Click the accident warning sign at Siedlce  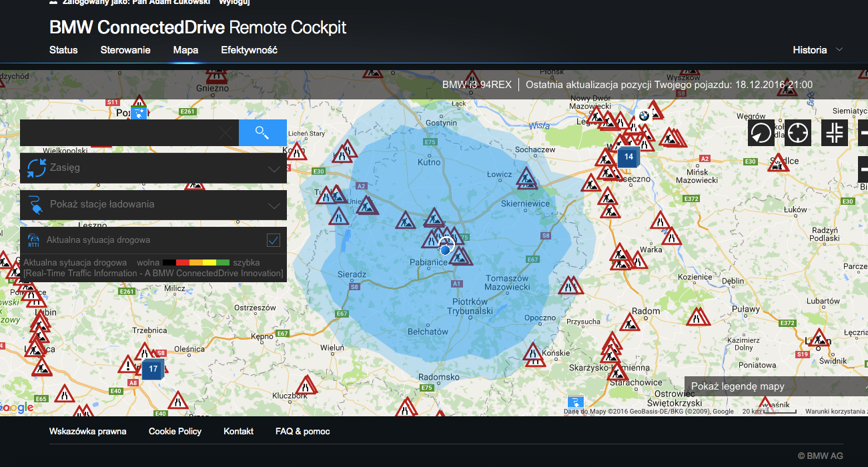[779, 162]
